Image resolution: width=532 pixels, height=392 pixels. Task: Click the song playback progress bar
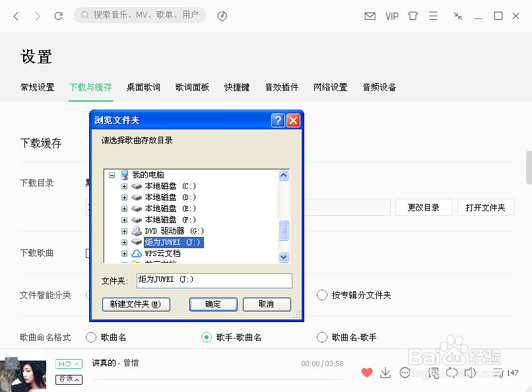point(218,379)
